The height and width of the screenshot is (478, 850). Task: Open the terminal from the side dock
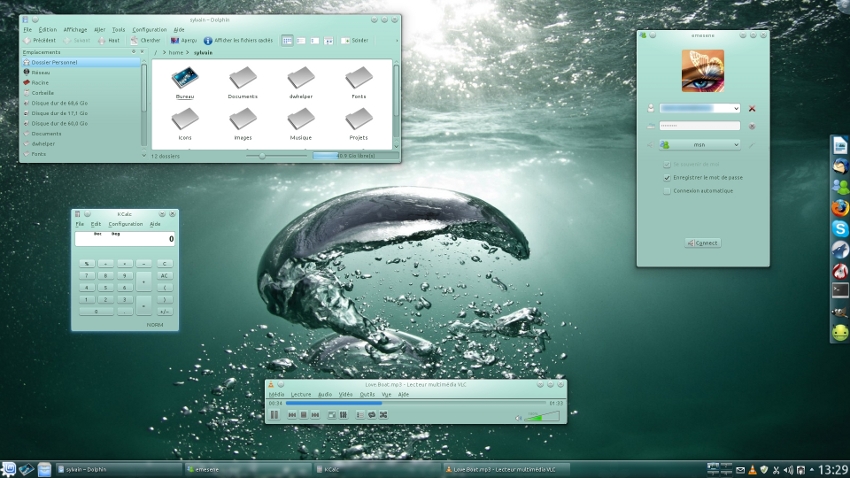(x=840, y=290)
